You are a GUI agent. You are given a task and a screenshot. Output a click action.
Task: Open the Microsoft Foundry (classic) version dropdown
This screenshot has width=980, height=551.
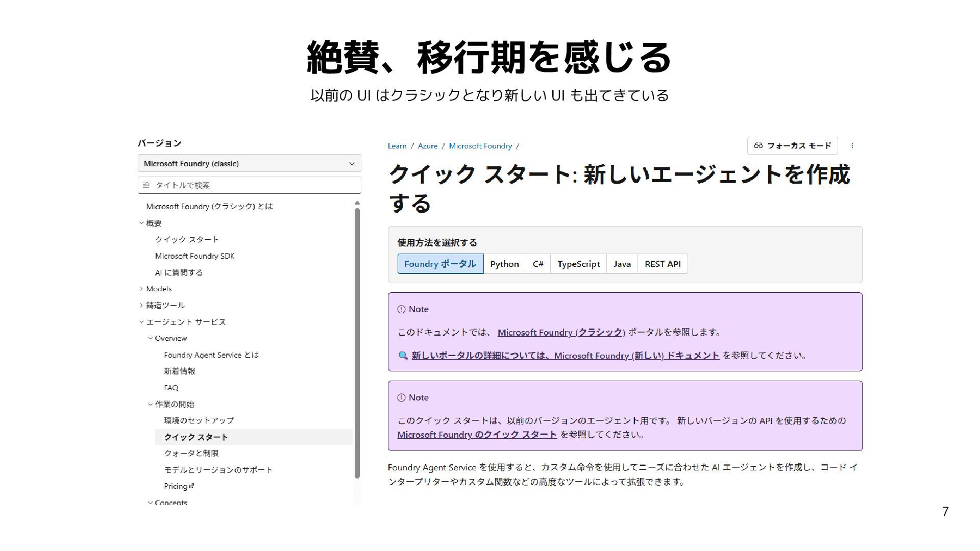point(249,164)
